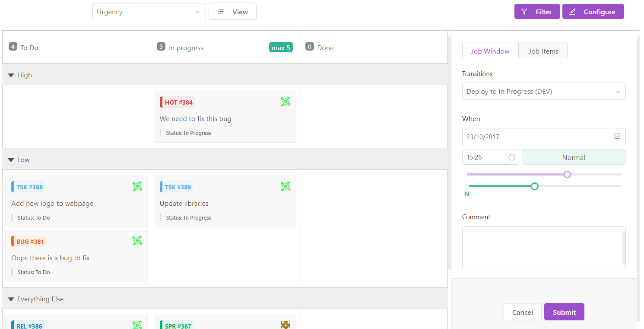Click the View button
Image resolution: width=644 pixels, height=329 pixels.
click(232, 12)
